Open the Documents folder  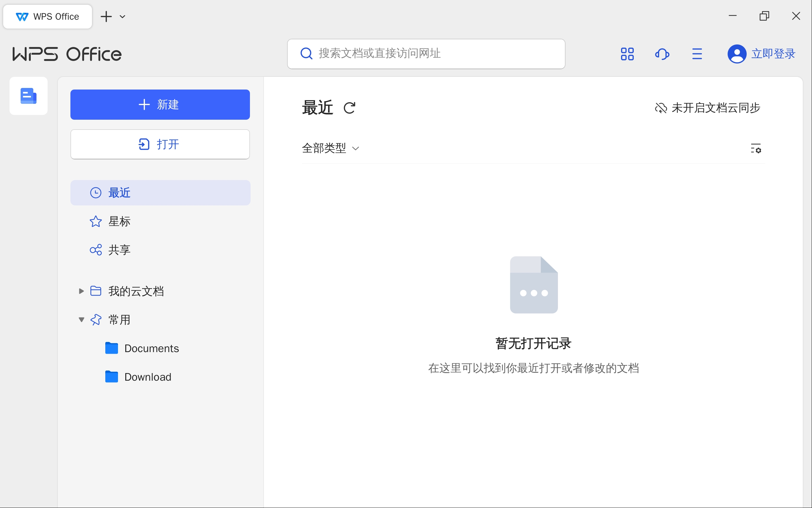click(x=142, y=348)
